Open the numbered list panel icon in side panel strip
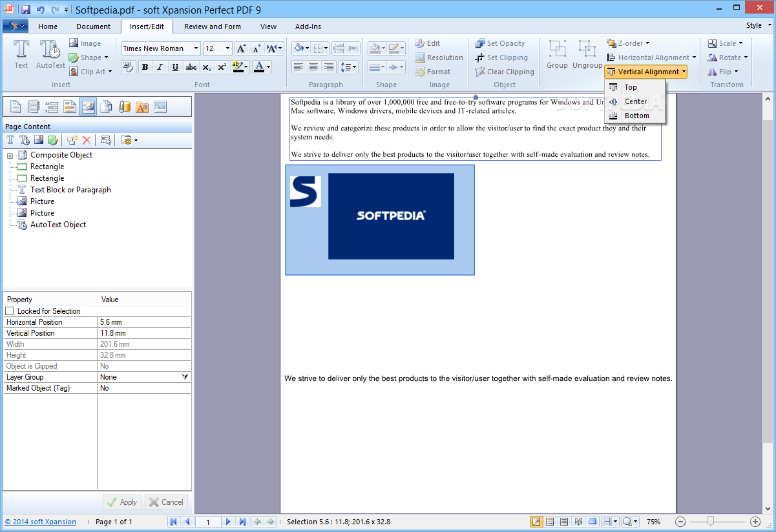 point(52,107)
